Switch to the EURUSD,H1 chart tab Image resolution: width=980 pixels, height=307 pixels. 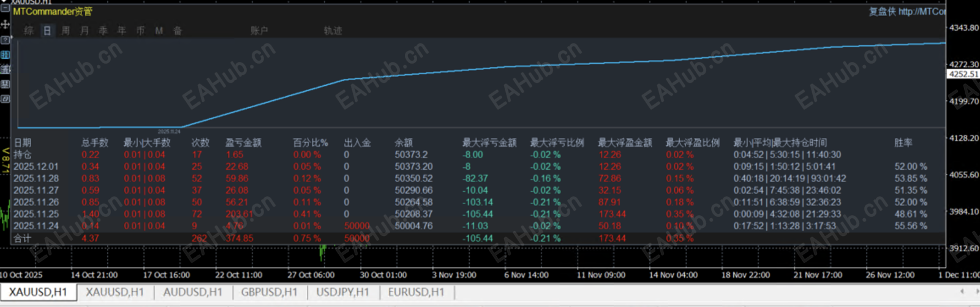(x=416, y=292)
